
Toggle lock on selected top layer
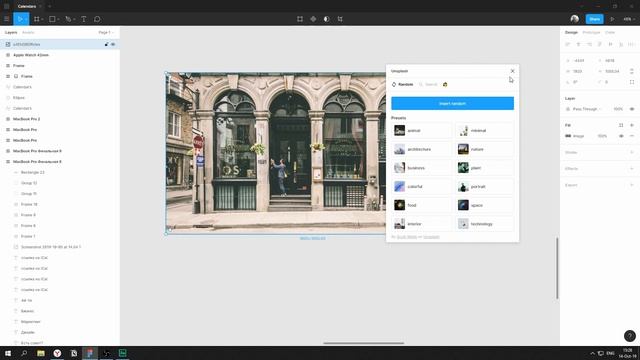107,44
